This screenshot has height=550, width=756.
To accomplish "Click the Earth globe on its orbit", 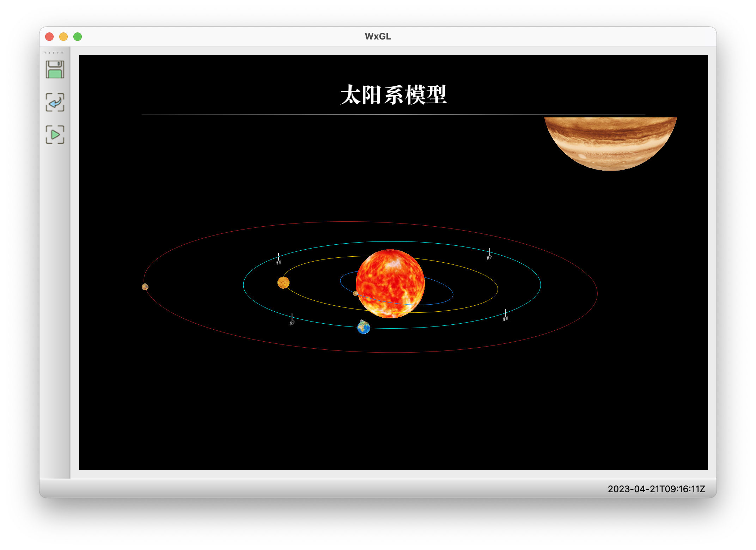I will [364, 328].
